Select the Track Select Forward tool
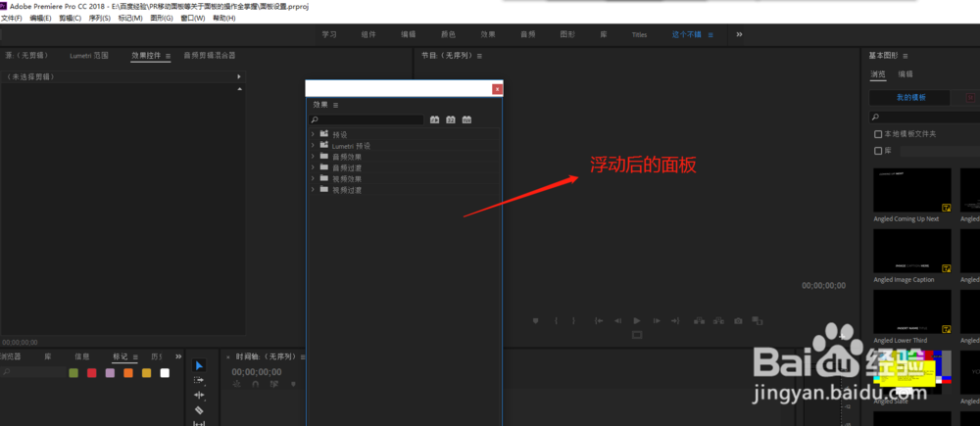Image resolution: width=980 pixels, height=426 pixels. pyautogui.click(x=199, y=380)
